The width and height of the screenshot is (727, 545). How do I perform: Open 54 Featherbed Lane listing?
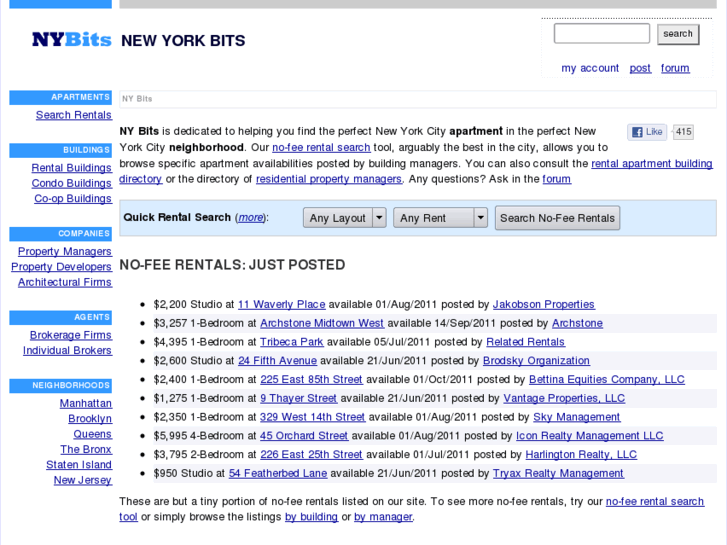pyautogui.click(x=278, y=473)
